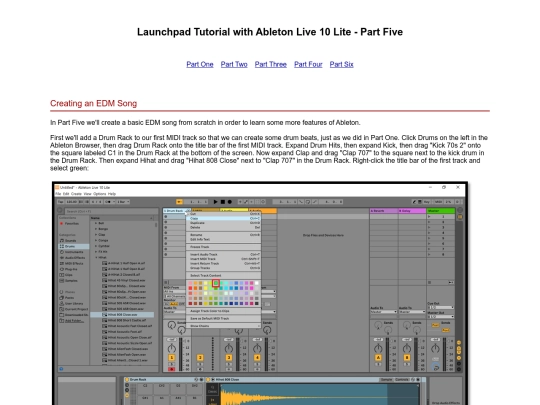Screen dimensions: 540x405
Task: Open the Cue Out dropdown
Action: pos(441,307)
